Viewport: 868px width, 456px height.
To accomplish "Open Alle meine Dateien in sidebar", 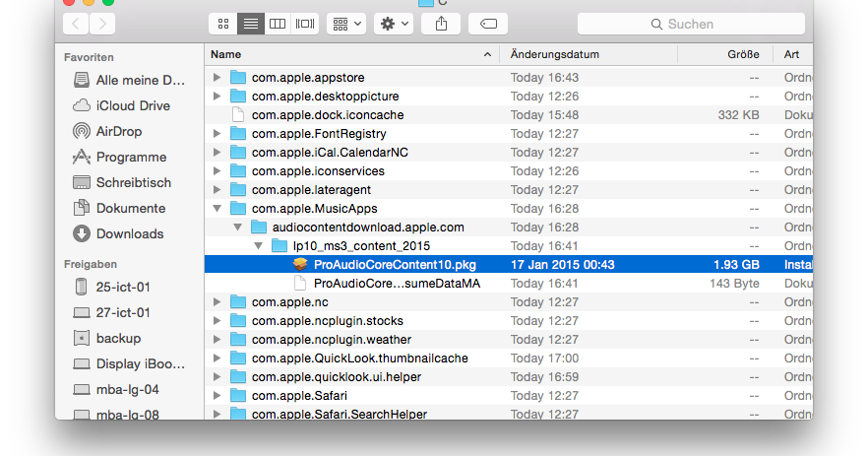I will (x=129, y=81).
